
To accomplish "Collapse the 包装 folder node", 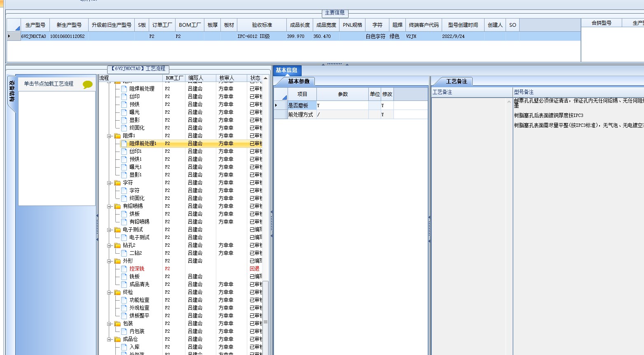I will 110,324.
